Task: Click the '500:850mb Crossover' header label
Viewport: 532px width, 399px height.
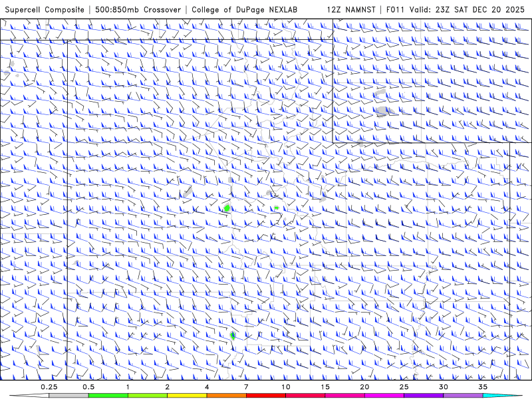Action: pos(138,9)
